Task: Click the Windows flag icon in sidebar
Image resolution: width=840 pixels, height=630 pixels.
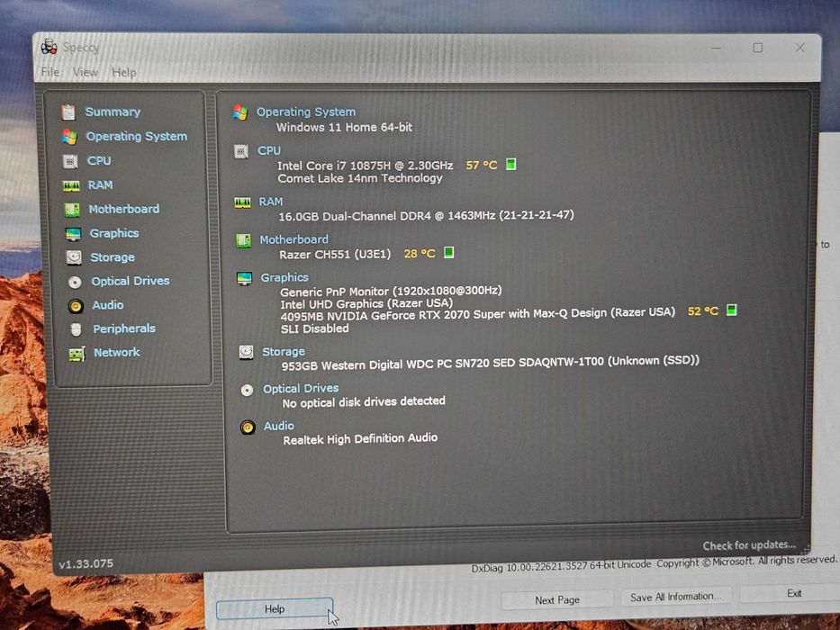Action: (69, 137)
